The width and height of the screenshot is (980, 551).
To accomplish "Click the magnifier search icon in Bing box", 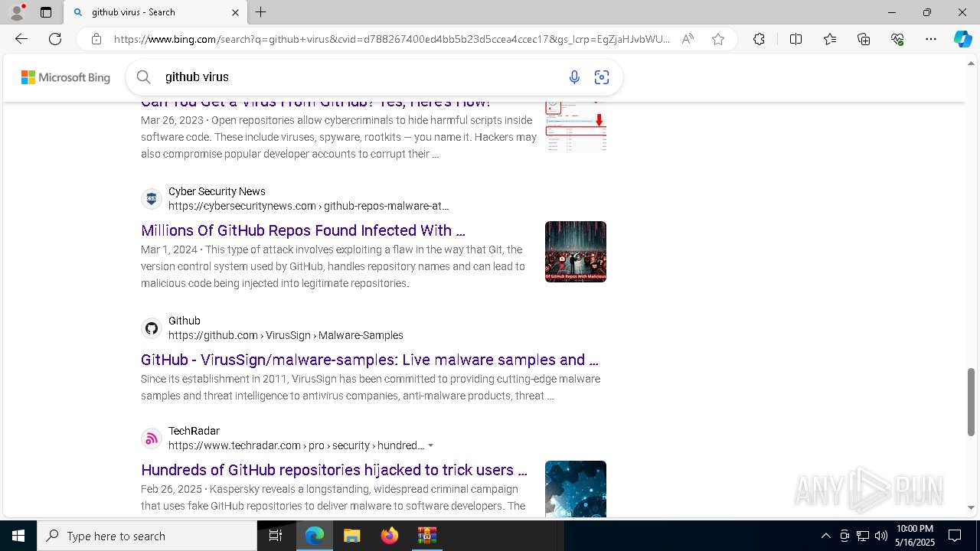I will (144, 77).
